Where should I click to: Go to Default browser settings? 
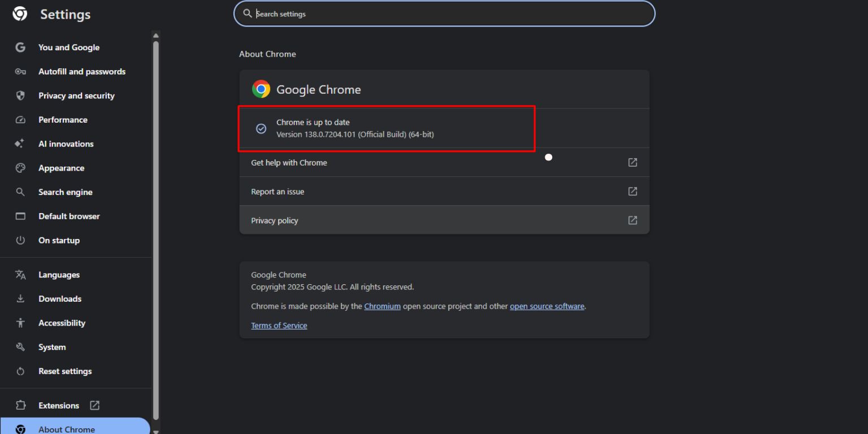(76, 216)
